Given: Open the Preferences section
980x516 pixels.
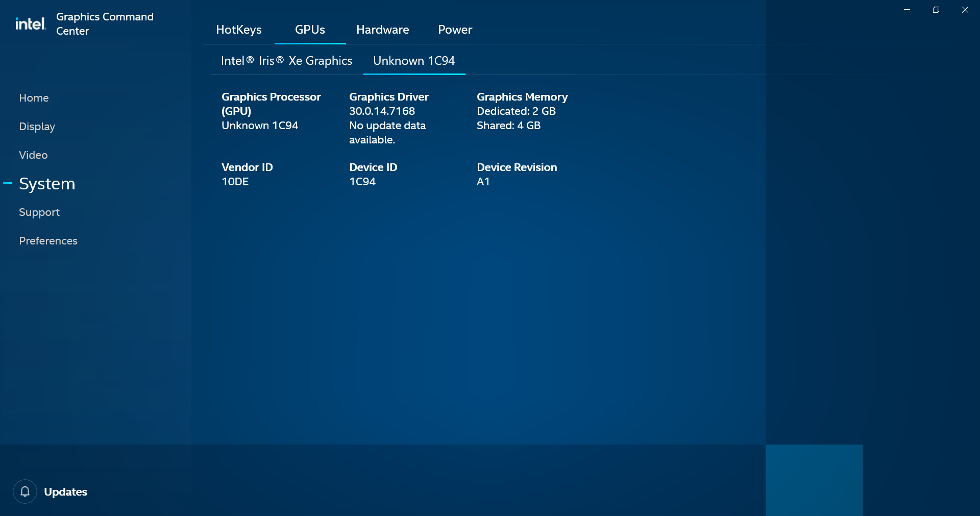Looking at the screenshot, I should click(48, 240).
